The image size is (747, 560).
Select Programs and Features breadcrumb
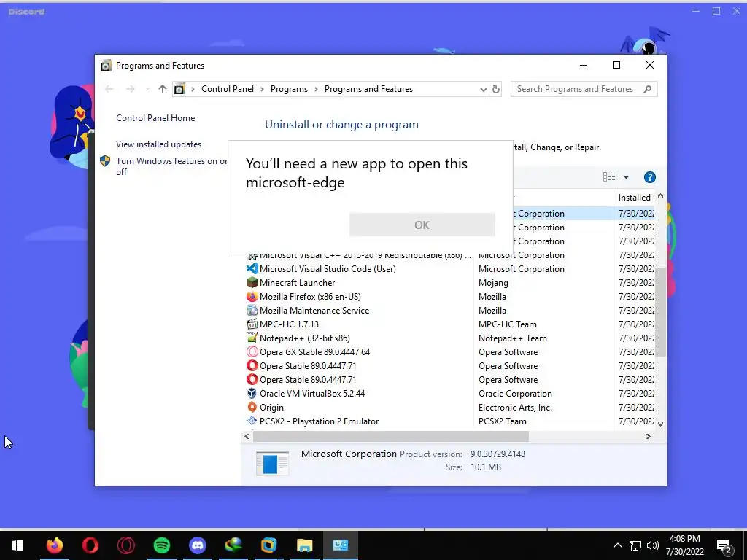(368, 89)
